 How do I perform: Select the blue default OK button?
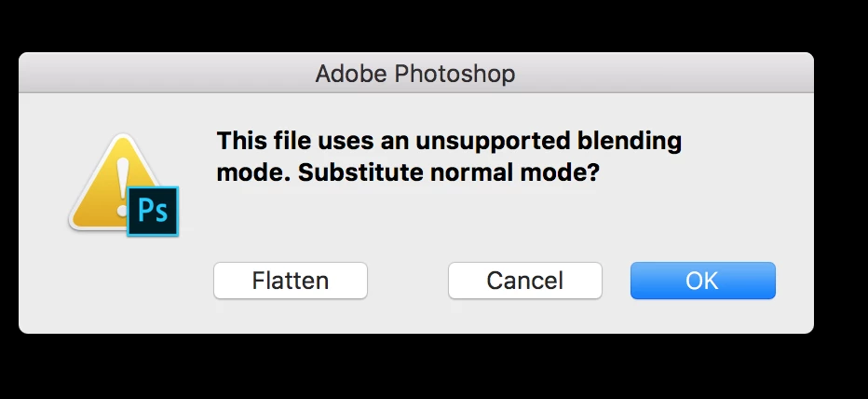(x=702, y=281)
